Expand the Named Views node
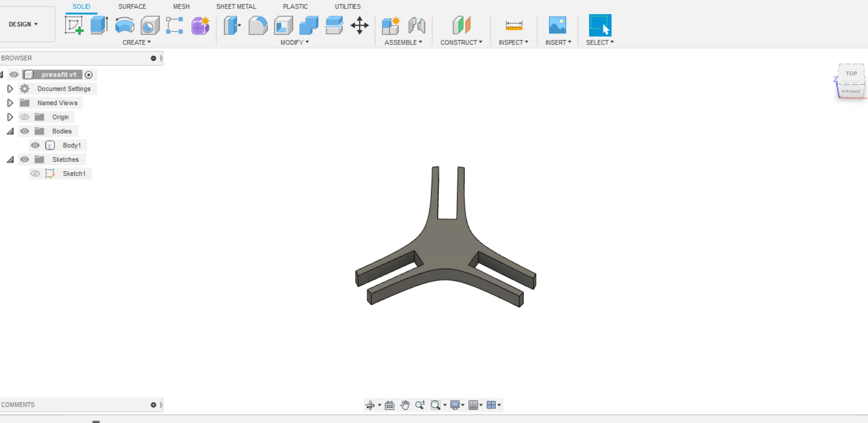868x423 pixels. coord(10,103)
